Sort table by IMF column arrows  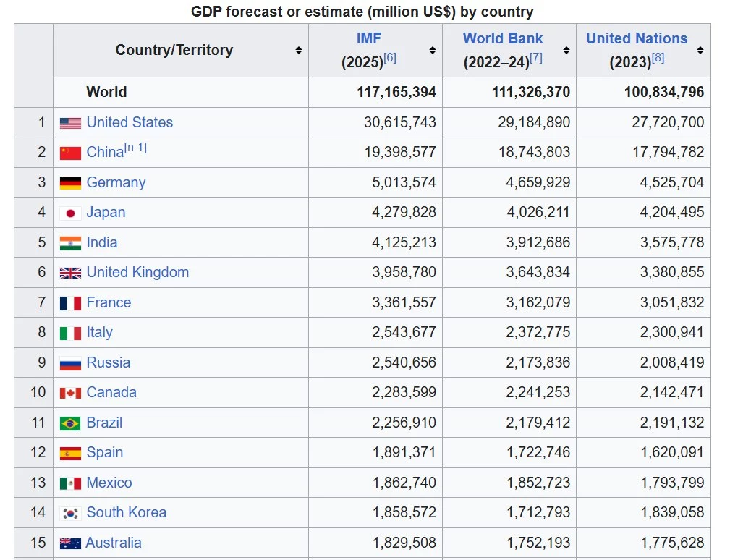[433, 50]
